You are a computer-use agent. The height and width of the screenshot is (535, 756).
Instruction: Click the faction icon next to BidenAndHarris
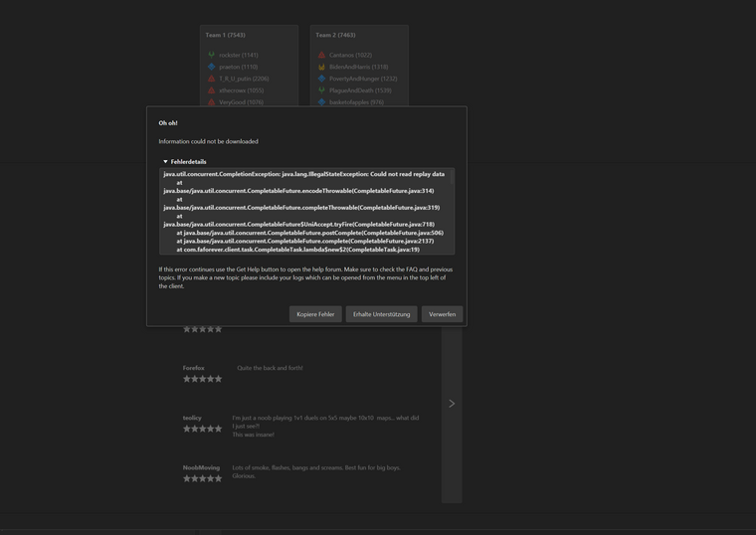click(321, 67)
